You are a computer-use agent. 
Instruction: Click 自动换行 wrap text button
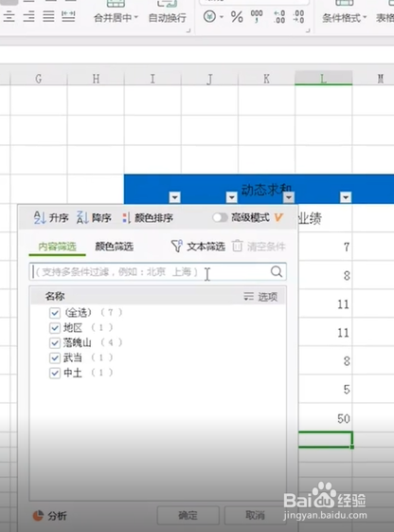(168, 18)
